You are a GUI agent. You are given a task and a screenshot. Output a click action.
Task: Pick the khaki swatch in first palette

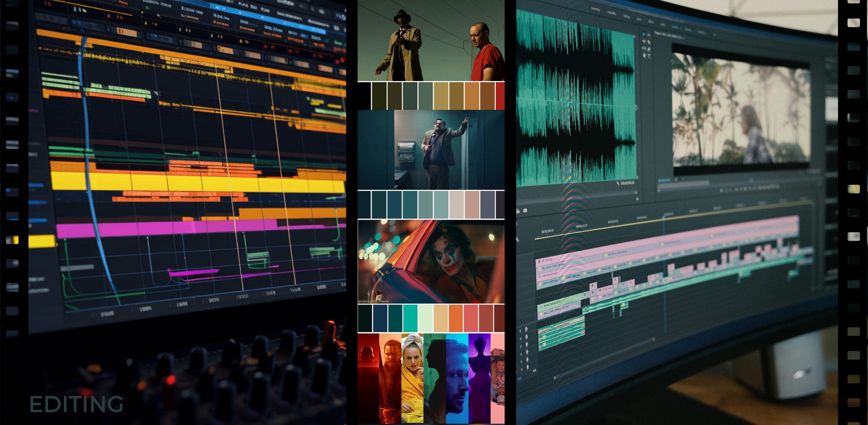click(441, 96)
